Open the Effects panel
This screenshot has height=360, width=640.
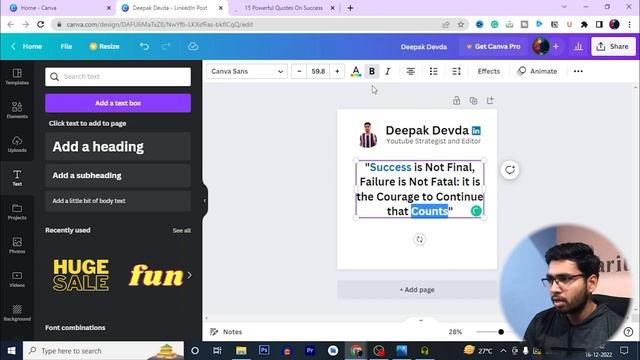489,71
